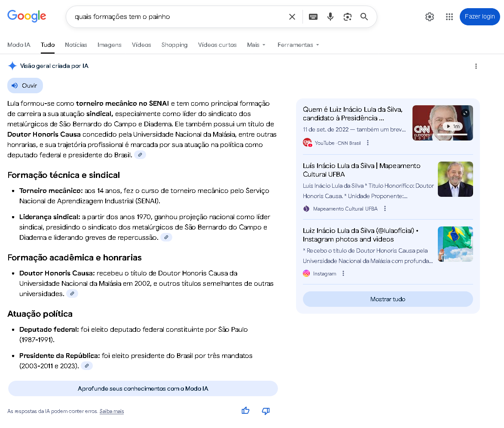Open Mapeamento Cultural UFBA result title
Image resolution: width=504 pixels, height=428 pixels.
(x=361, y=170)
